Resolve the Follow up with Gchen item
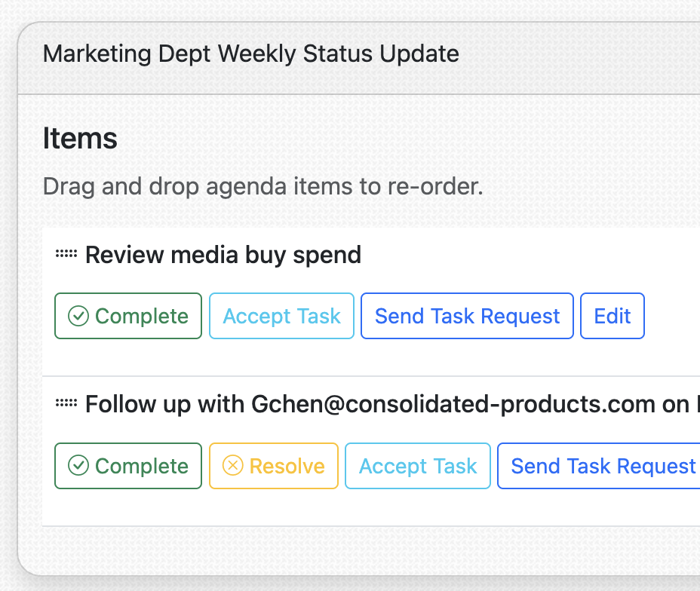This screenshot has height=591, width=700. point(273,466)
